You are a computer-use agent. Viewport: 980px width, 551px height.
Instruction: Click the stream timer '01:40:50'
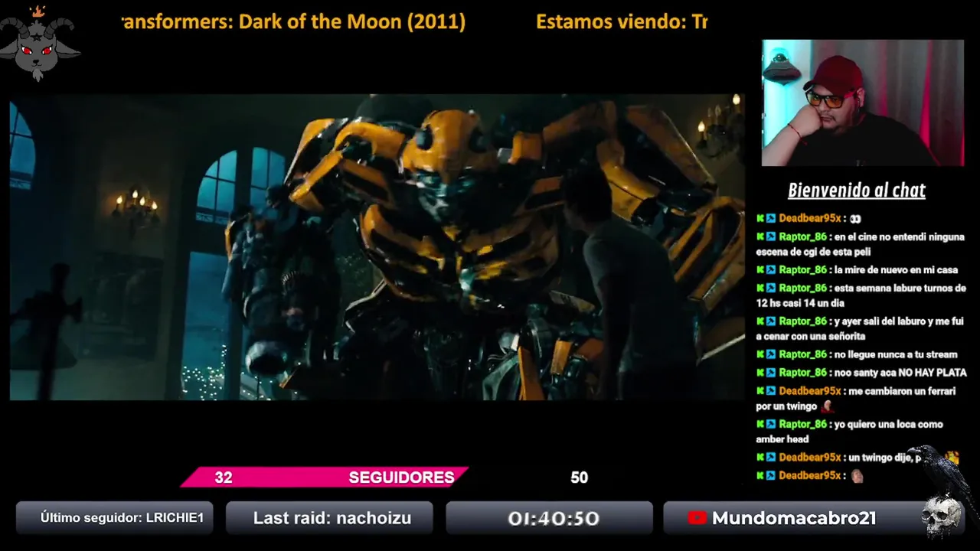554,518
